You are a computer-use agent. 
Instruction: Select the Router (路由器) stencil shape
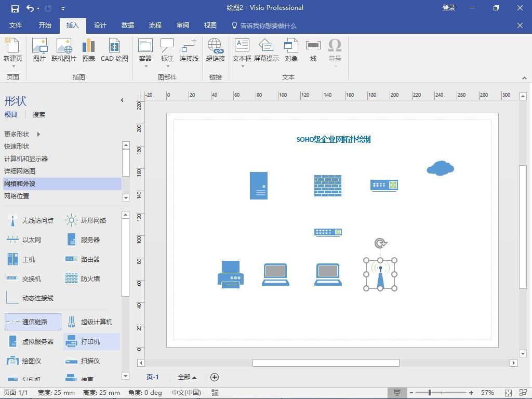[x=83, y=259]
